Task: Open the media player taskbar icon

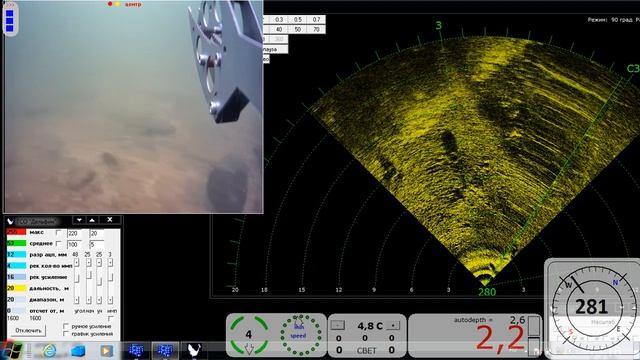Action: (106, 351)
